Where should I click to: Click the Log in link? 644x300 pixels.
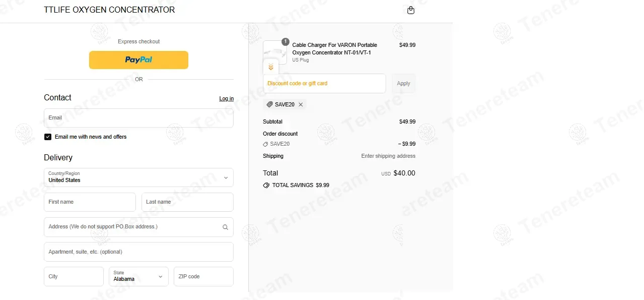(x=227, y=98)
